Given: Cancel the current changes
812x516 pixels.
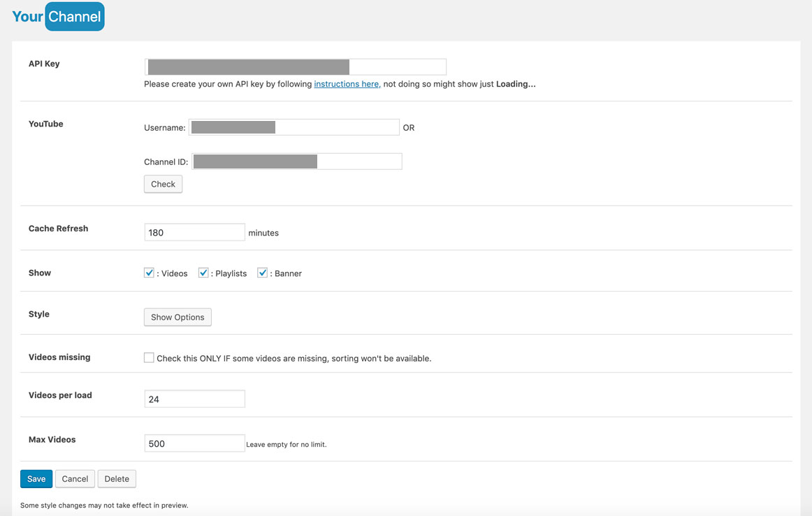Looking at the screenshot, I should (x=75, y=478).
